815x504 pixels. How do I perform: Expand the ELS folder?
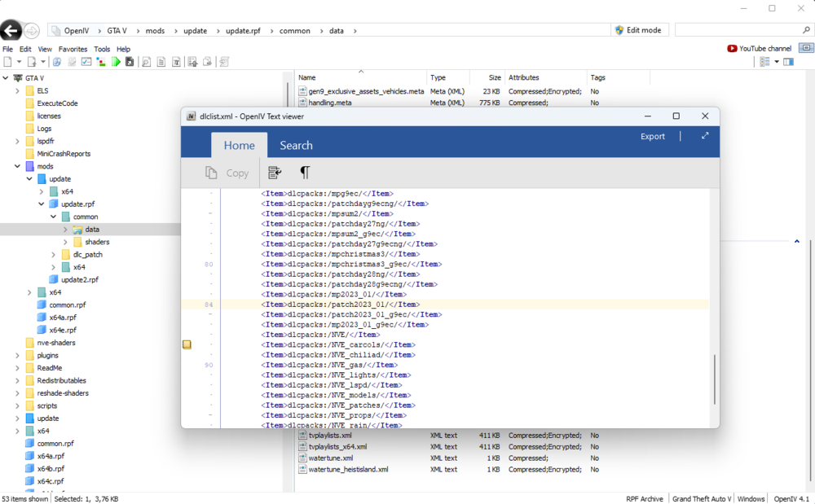pos(17,91)
